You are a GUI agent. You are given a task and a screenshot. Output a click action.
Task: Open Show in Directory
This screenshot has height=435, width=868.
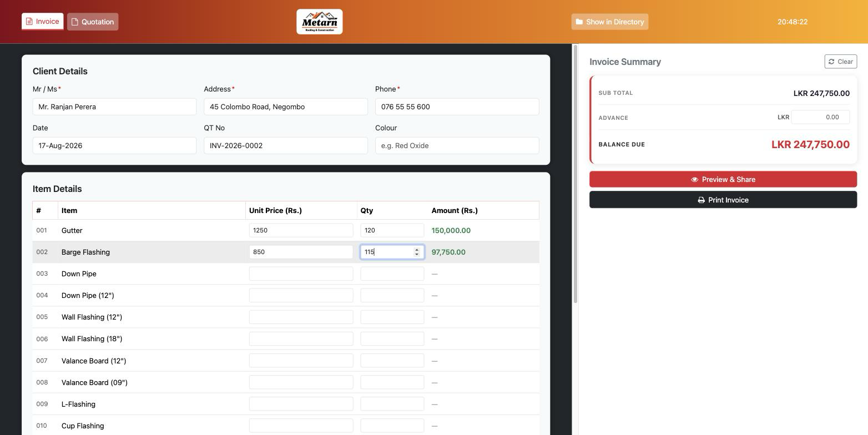pos(610,22)
